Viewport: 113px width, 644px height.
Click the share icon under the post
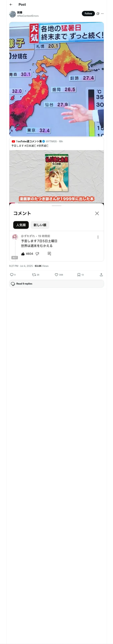101,275
